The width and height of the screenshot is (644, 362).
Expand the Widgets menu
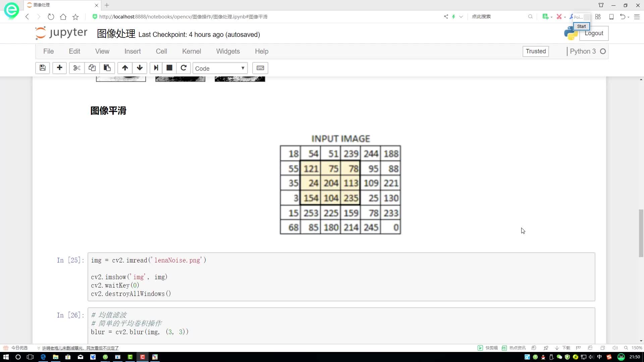coord(228,51)
